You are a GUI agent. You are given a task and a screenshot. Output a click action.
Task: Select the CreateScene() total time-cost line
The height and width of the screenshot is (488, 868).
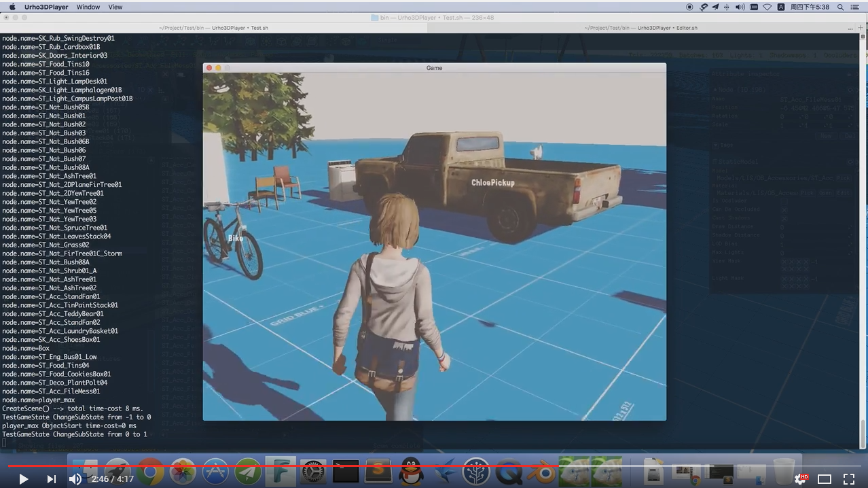tap(73, 408)
